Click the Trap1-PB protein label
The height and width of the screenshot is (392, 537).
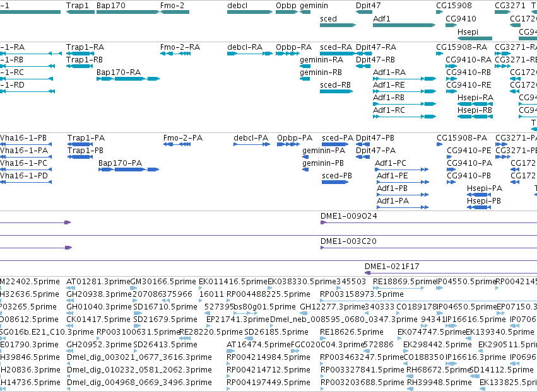pos(85,151)
